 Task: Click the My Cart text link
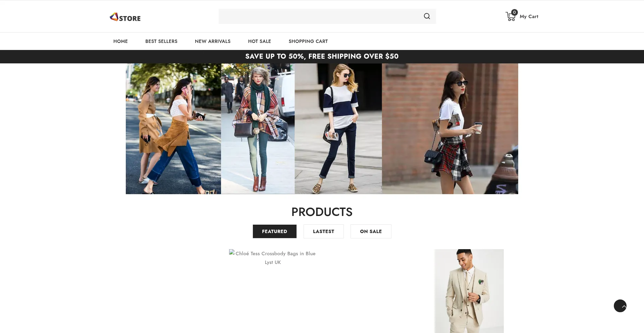[x=529, y=16]
